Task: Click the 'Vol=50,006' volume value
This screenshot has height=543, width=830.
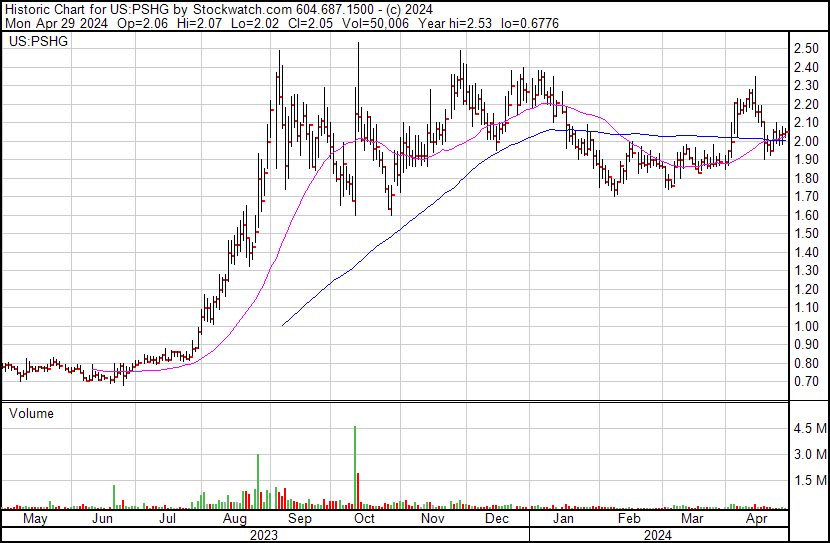Action: 375,23
